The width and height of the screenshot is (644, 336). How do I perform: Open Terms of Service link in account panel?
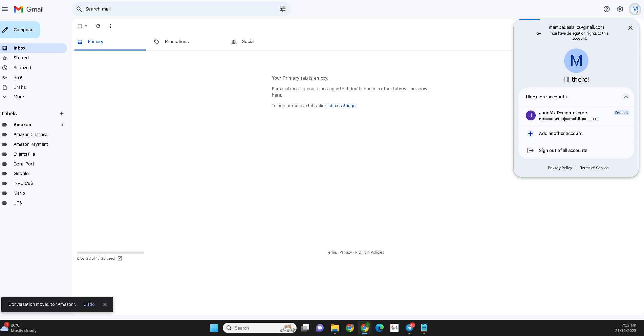594,168
